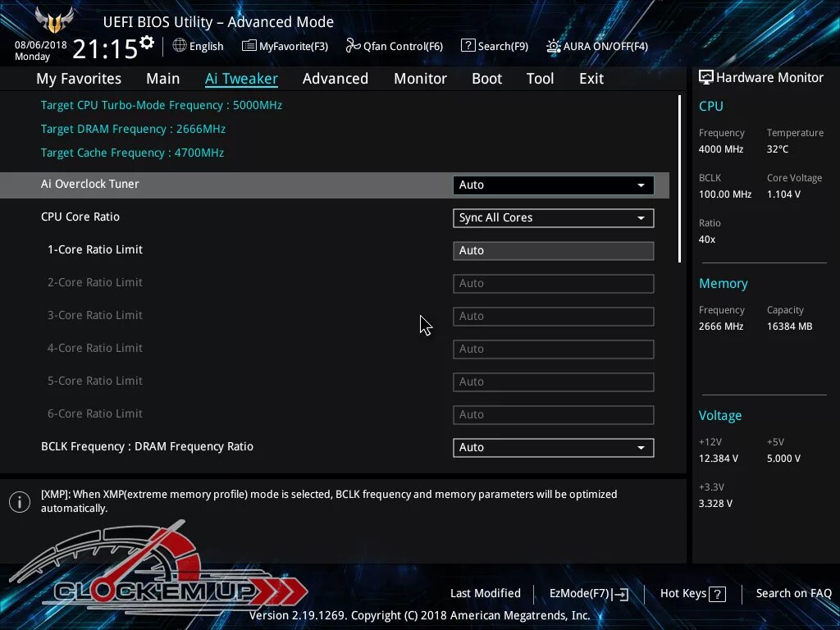840x630 pixels.
Task: Click Last Modified button
Action: point(486,594)
